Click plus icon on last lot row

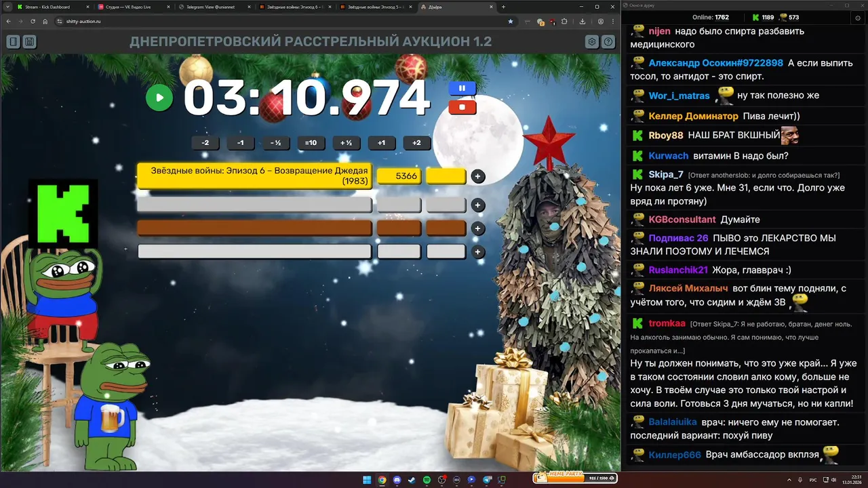pos(478,252)
